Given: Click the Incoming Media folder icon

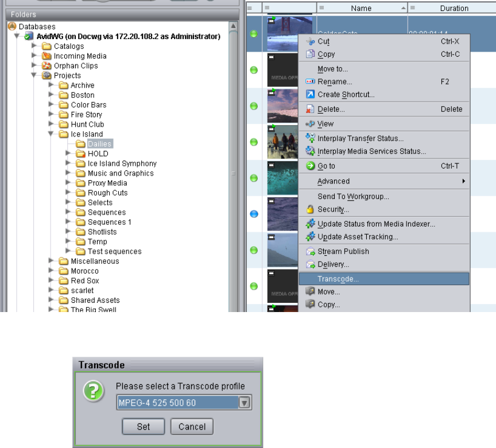Looking at the screenshot, I should (x=46, y=56).
